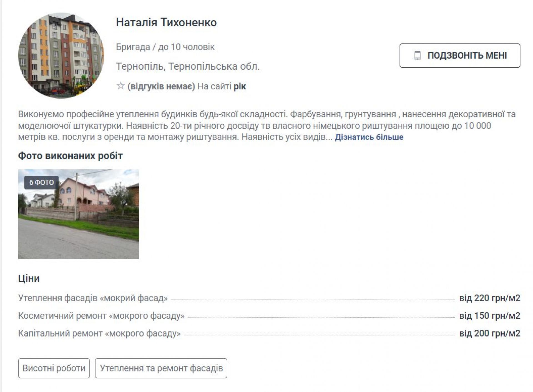Click the відгуків немає reviews text
Image resolution: width=533 pixels, height=392 pixels.
click(161, 87)
